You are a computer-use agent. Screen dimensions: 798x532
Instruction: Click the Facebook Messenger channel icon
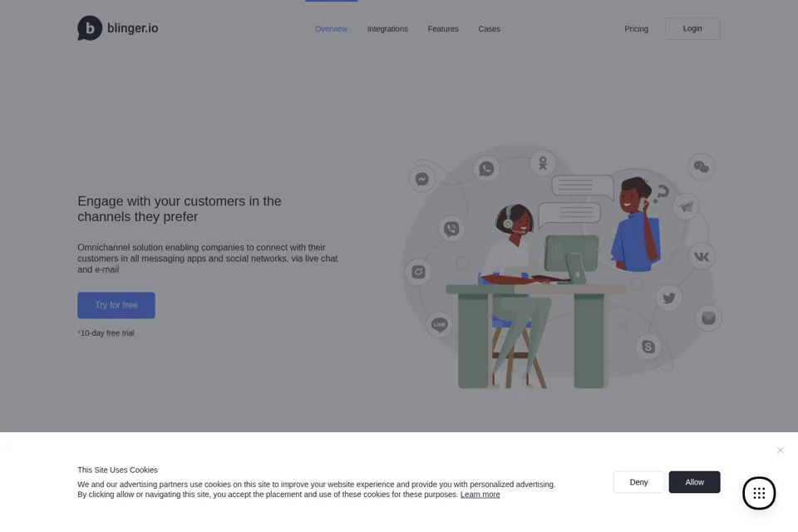422,180
